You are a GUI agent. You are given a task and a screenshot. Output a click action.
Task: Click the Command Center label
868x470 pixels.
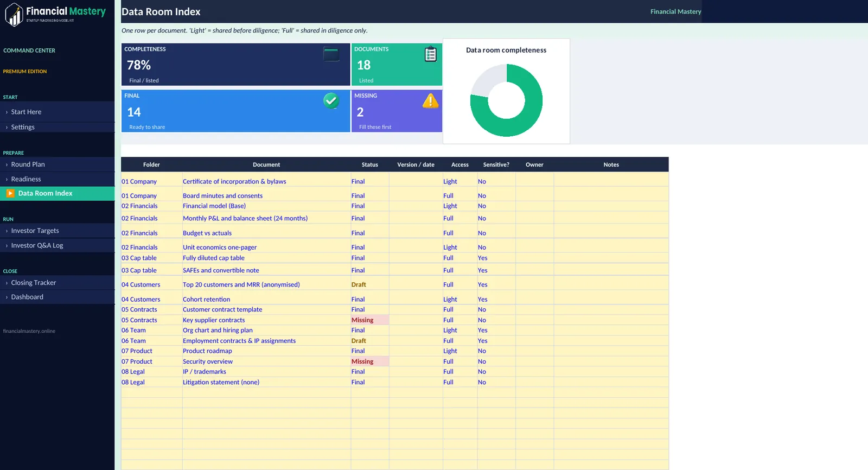[x=29, y=50]
